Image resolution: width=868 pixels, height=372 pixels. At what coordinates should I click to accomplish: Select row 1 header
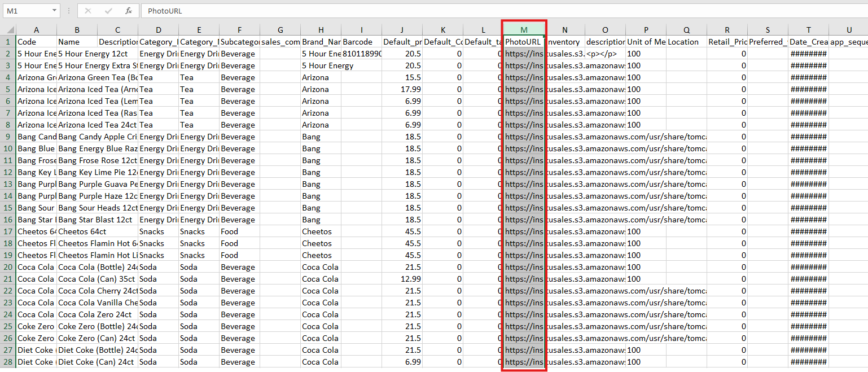(x=8, y=42)
